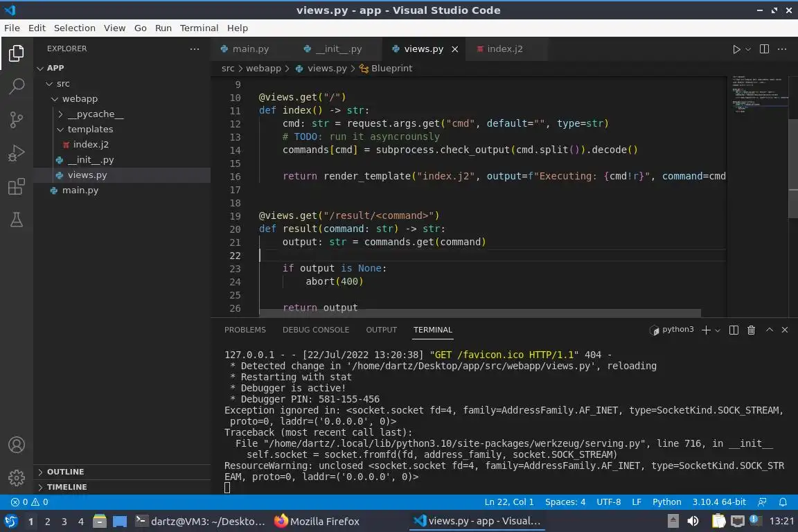Collapse the webapp folder
Image resolution: width=798 pixels, height=532 pixels.
(122, 99)
